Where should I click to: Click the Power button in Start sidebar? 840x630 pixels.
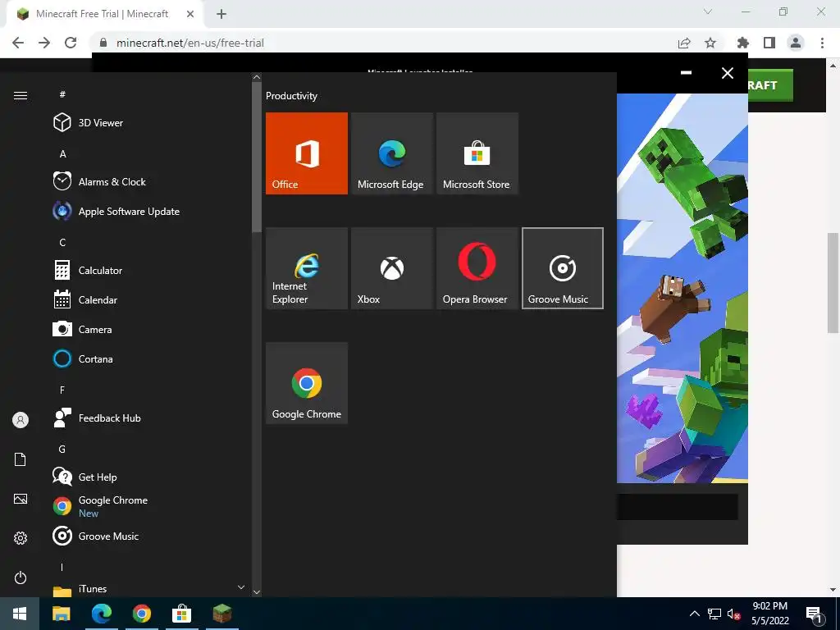(21, 577)
